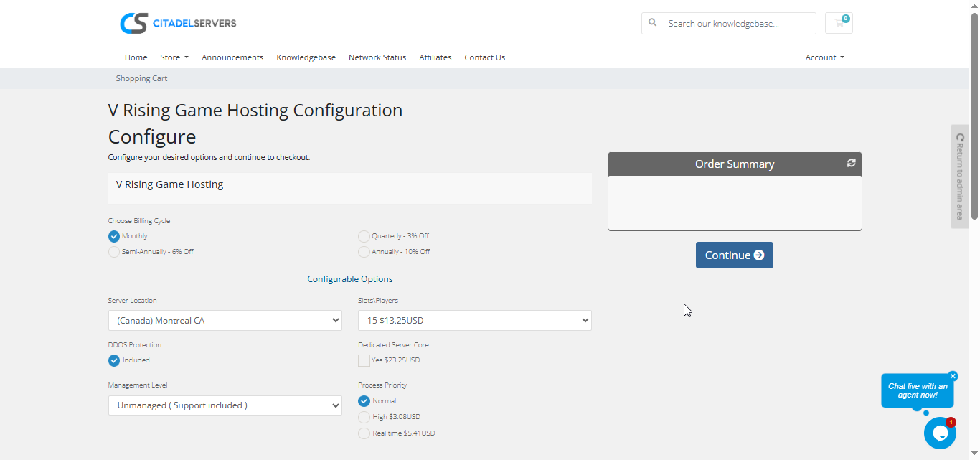Click the Citadel Servers logo
Viewport: 980px width, 460px height.
point(178,23)
